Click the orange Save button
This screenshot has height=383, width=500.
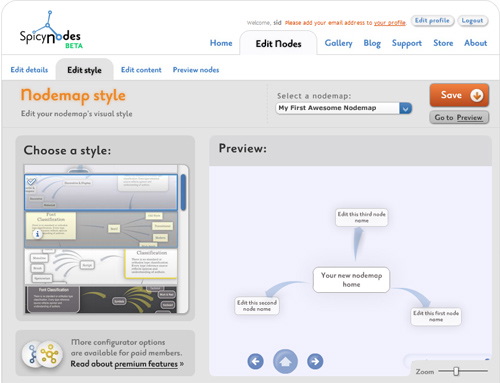pyautogui.click(x=459, y=95)
